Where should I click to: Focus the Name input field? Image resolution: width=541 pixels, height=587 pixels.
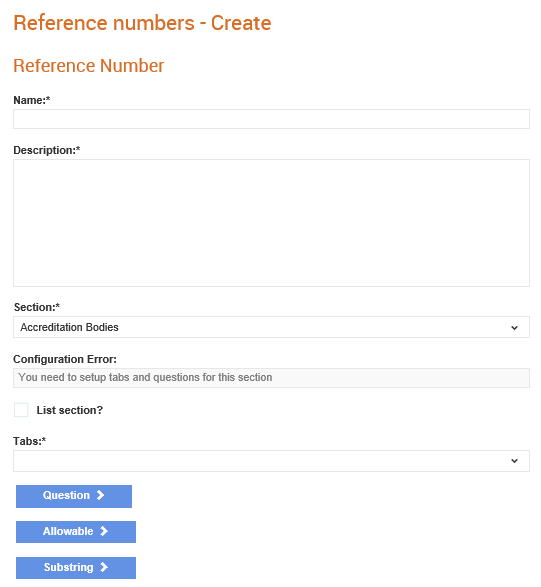click(271, 119)
